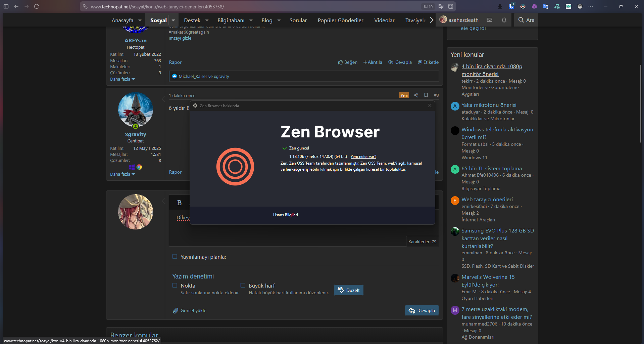The width and height of the screenshot is (644, 344).
Task: Open the Destek navigation item
Action: (x=192, y=20)
